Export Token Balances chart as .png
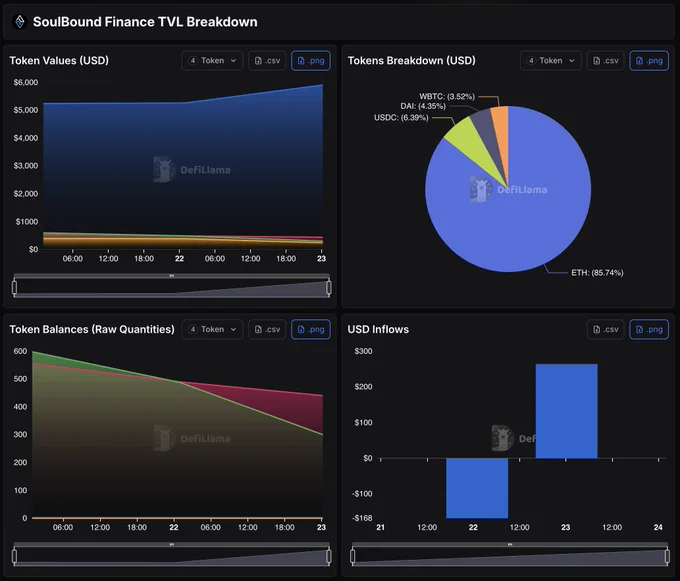The height and width of the screenshot is (581, 680). pos(311,330)
